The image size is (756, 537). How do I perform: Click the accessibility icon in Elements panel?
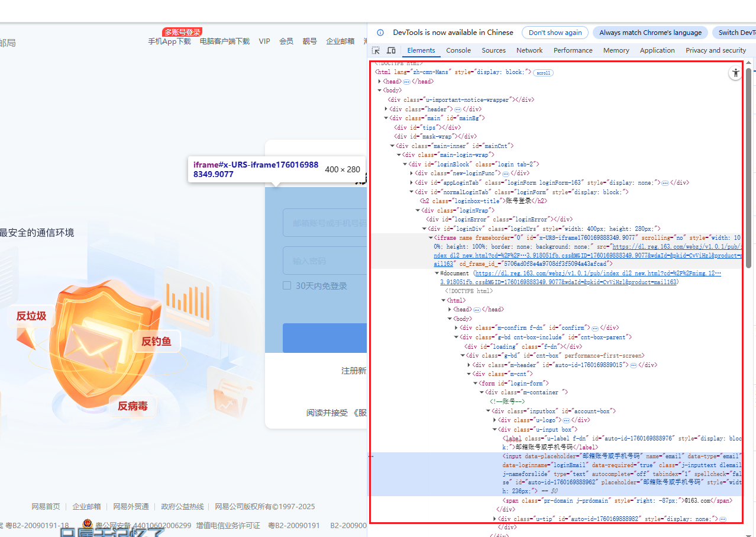pos(735,73)
